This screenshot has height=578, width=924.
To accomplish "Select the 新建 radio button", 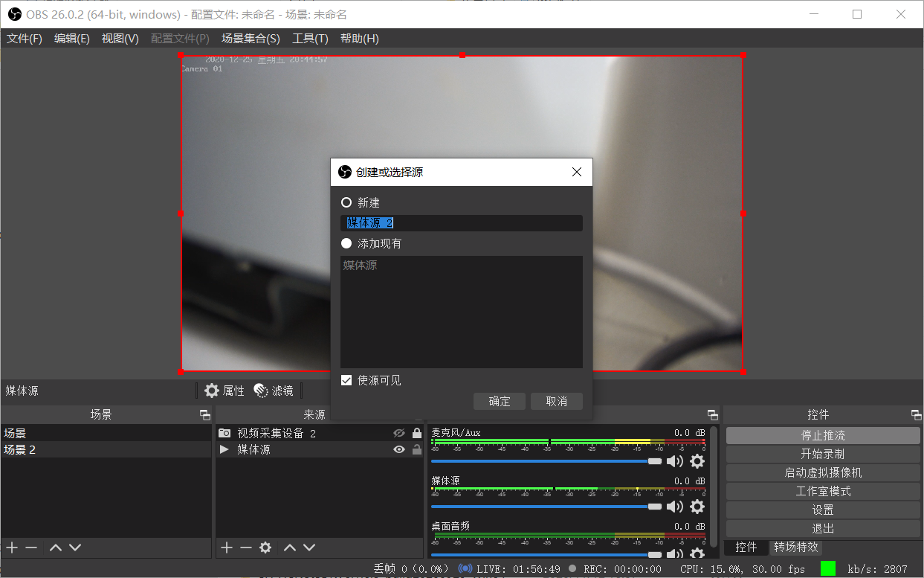I will 346,202.
